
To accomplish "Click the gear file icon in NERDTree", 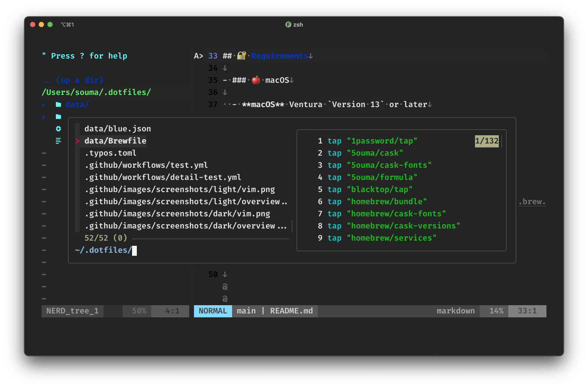I will [x=58, y=129].
